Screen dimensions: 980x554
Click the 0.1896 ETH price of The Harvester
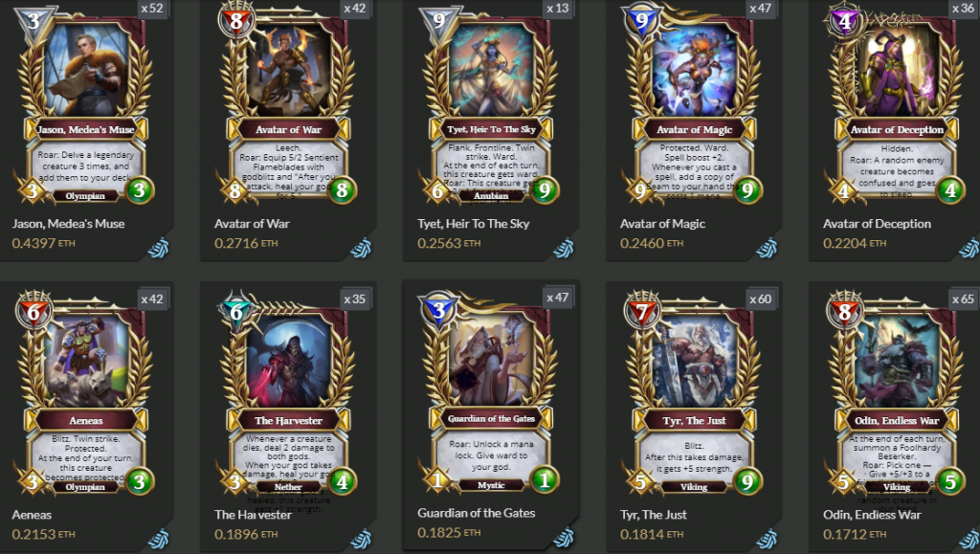(x=246, y=534)
